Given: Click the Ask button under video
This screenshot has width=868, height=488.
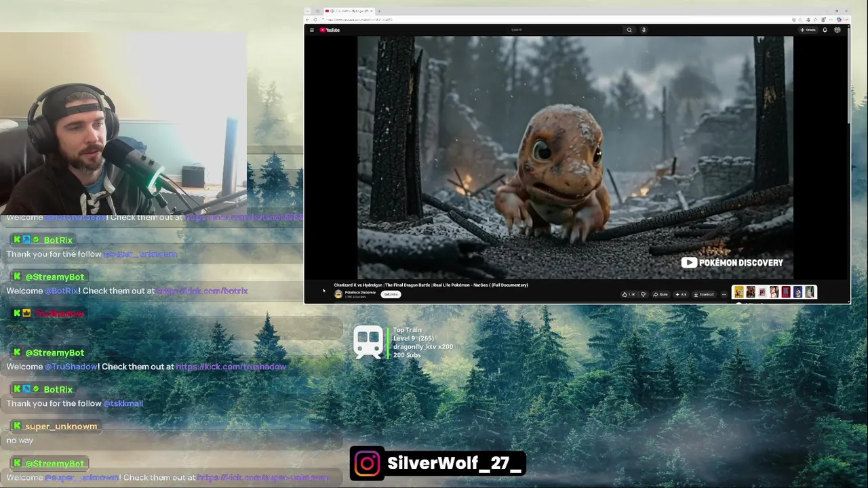Looking at the screenshot, I should coord(680,294).
